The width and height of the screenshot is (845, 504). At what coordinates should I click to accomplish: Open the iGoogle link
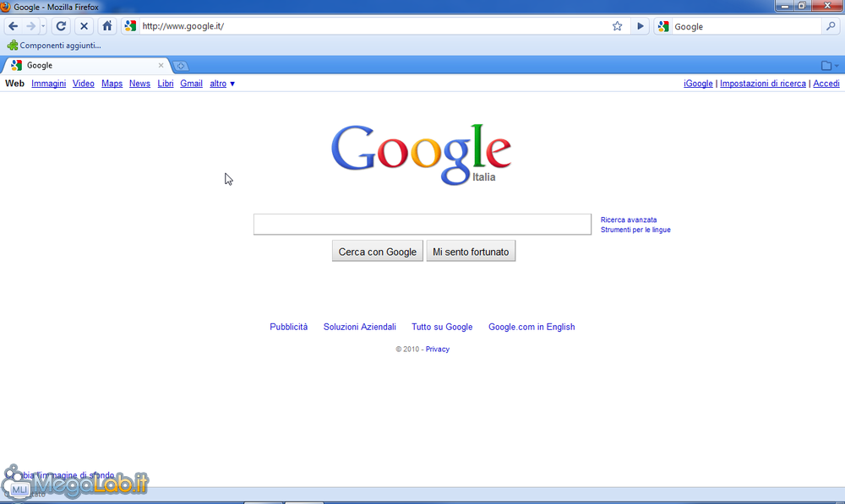tap(698, 84)
